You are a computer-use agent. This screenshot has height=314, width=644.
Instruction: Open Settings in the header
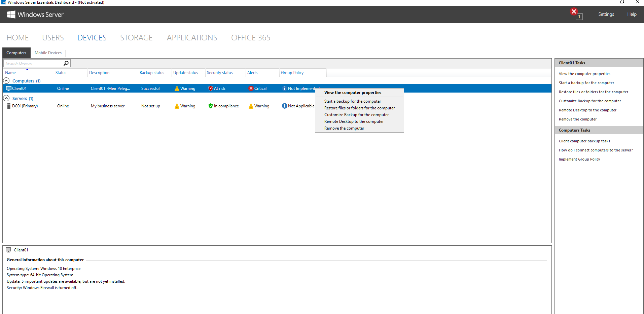[x=606, y=14]
